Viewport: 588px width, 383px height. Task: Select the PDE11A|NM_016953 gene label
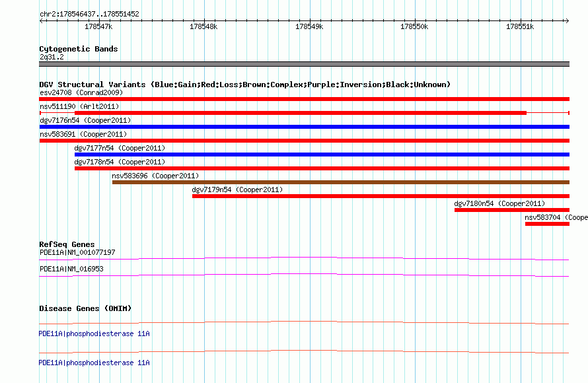click(71, 269)
